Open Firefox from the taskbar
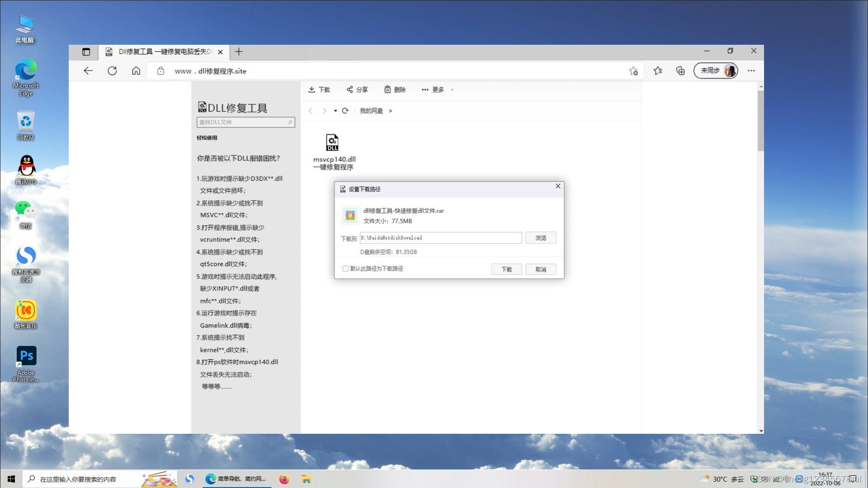Image resolution: width=868 pixels, height=488 pixels. coord(284,479)
